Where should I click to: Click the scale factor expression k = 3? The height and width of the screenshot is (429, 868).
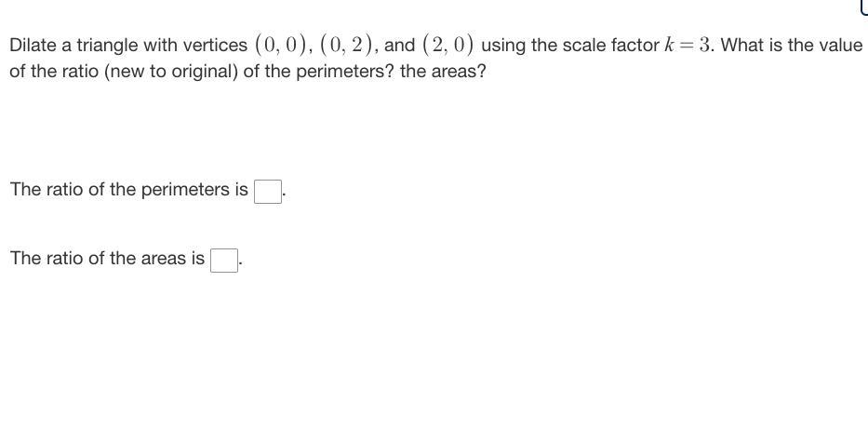click(x=687, y=45)
